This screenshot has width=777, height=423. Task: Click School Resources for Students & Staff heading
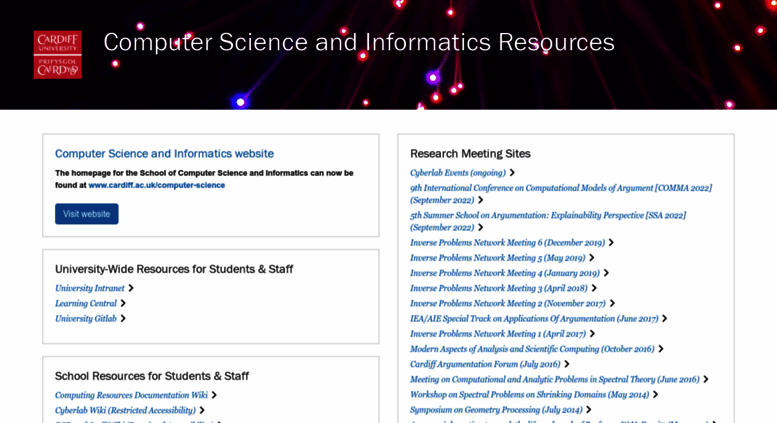coord(152,376)
